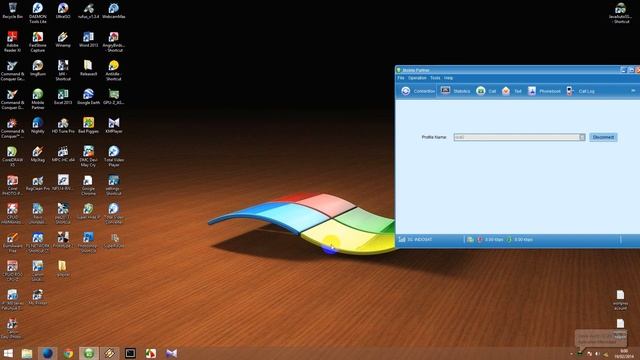Select the Winamp desktop icon
The height and width of the screenshot is (360, 640).
coord(63,40)
